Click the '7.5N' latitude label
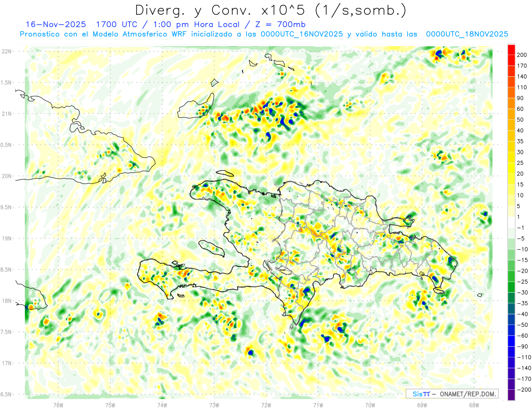Screen dimensions: 532x411 (x=7, y=332)
